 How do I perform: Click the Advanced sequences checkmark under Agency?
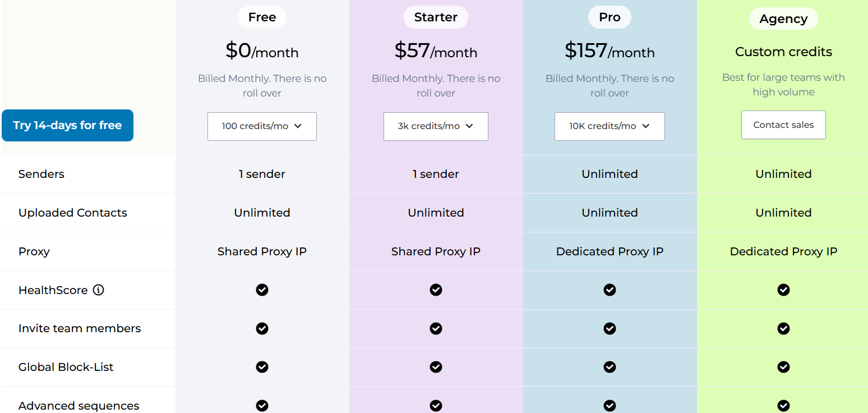[783, 405]
